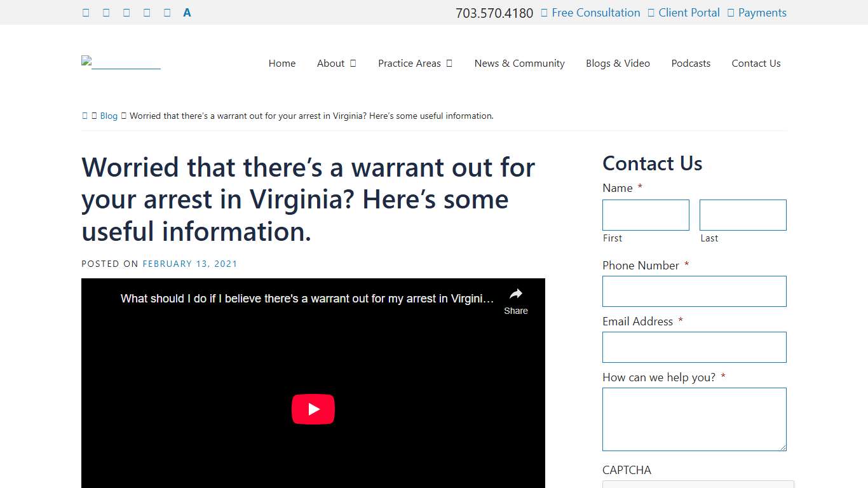The width and height of the screenshot is (868, 488).
Task: Follow the Blog breadcrumb link
Action: [x=109, y=116]
